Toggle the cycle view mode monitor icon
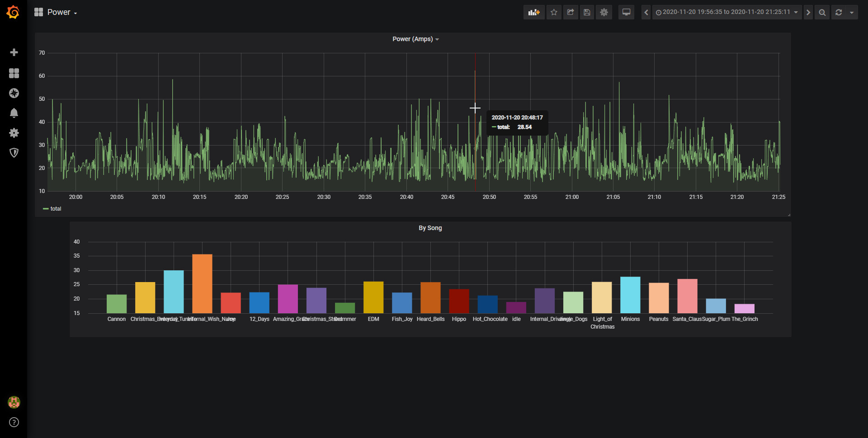This screenshot has width=868, height=438. [x=626, y=12]
